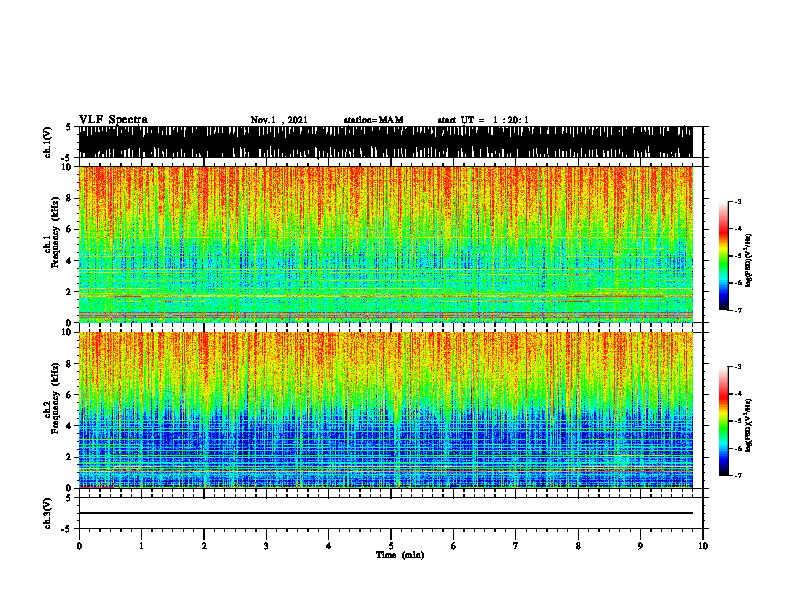792x612 pixels.
Task: Click the 'ch.1(V)' axis label
Action: coord(48,142)
